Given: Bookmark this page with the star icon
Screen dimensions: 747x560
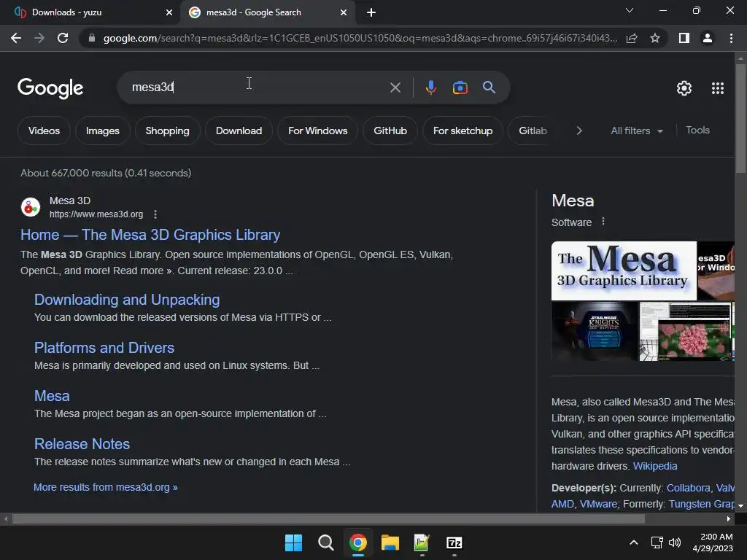Looking at the screenshot, I should click(655, 38).
